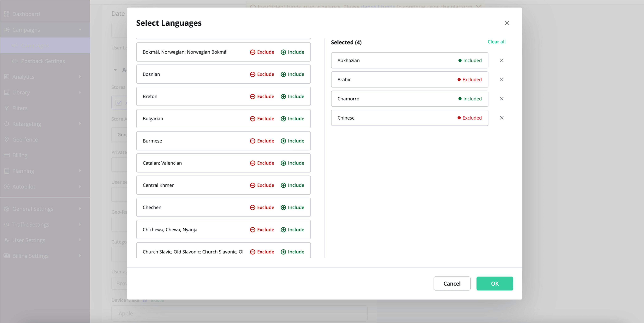Close the Select Languages dialog
The width and height of the screenshot is (644, 323).
(507, 23)
